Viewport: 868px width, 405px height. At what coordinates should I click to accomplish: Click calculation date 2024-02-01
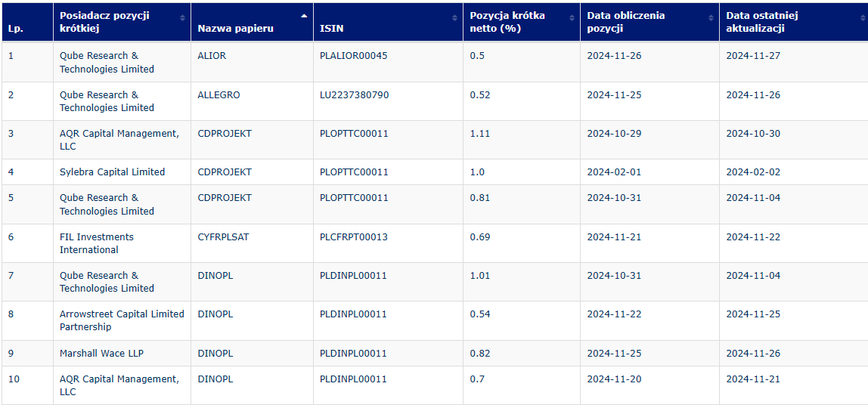(615, 172)
